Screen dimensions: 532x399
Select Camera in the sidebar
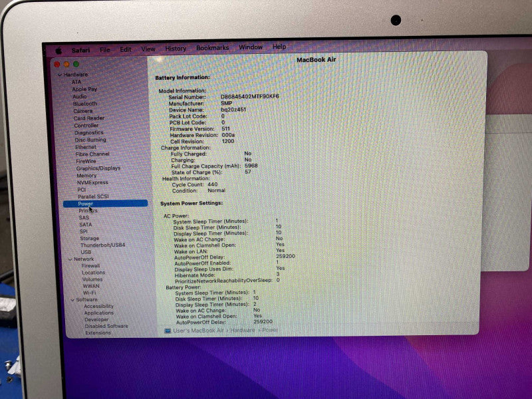[82, 111]
